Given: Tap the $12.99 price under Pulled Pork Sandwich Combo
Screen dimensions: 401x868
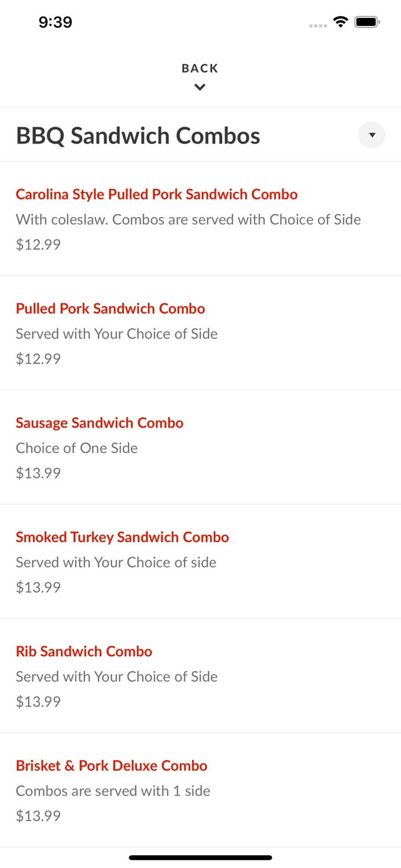Looking at the screenshot, I should 38,359.
